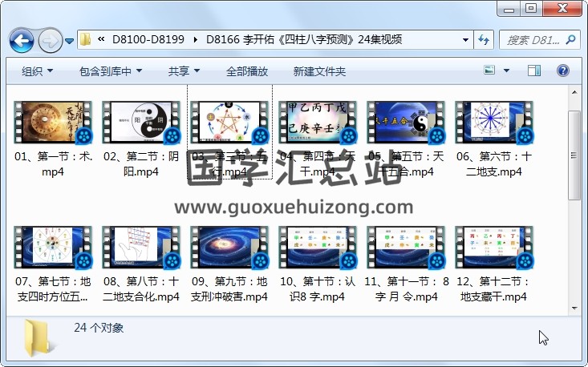Click the 全部播放 button
Viewport: 588px width, 367px height.
(x=246, y=71)
